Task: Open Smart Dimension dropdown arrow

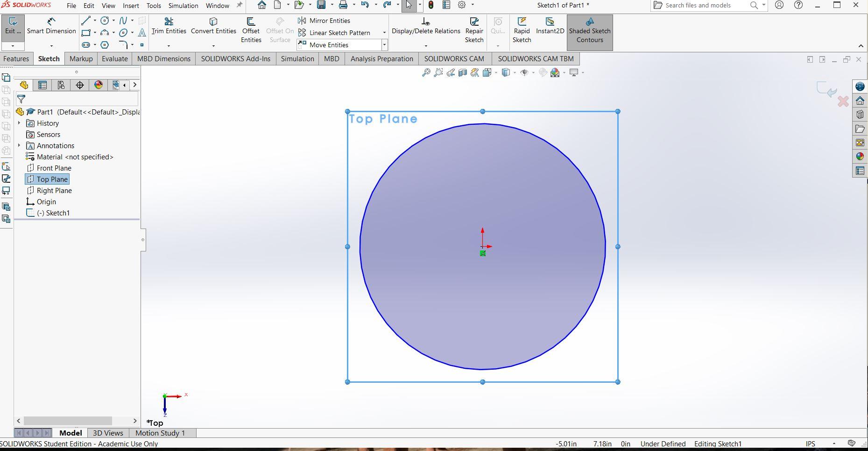Action: (x=51, y=46)
